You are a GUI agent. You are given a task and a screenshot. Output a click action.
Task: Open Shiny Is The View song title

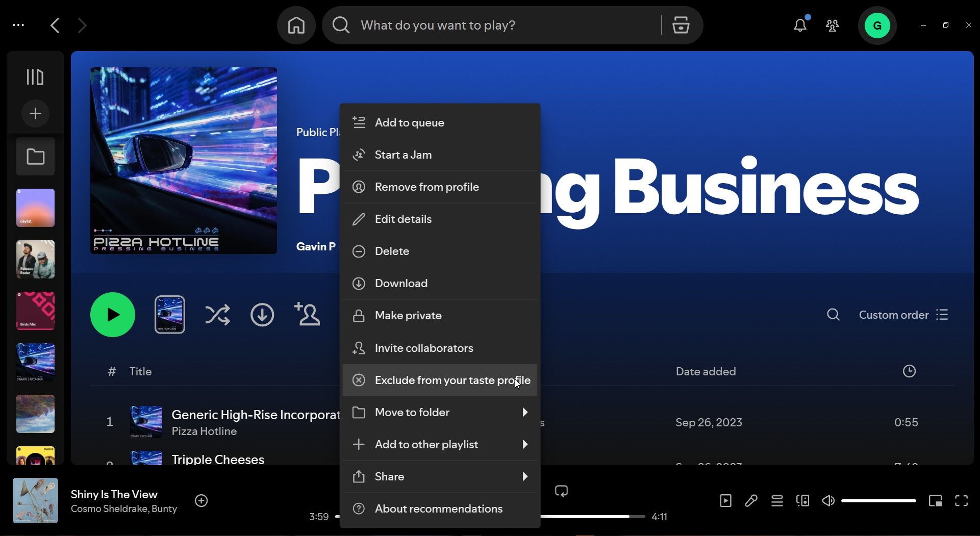pos(114,494)
